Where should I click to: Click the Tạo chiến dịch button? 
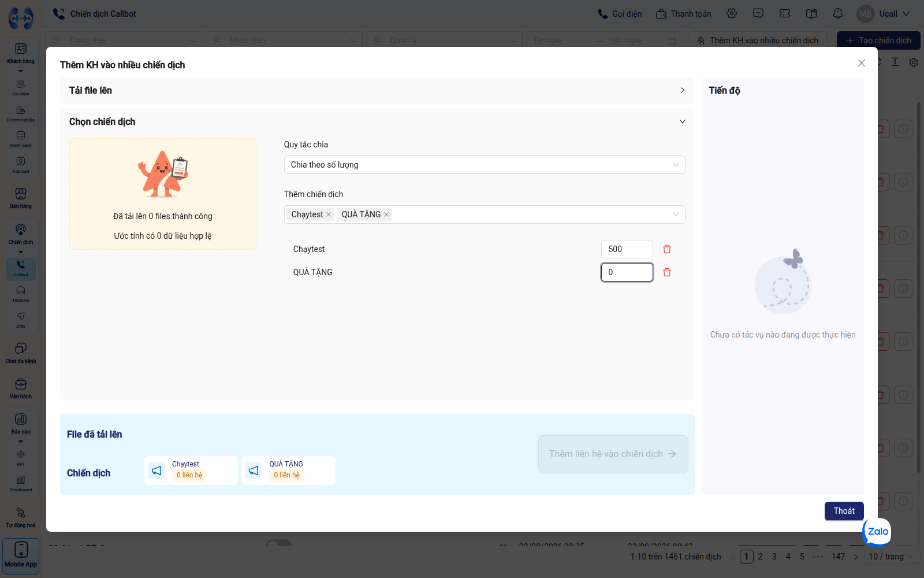[x=878, y=40]
